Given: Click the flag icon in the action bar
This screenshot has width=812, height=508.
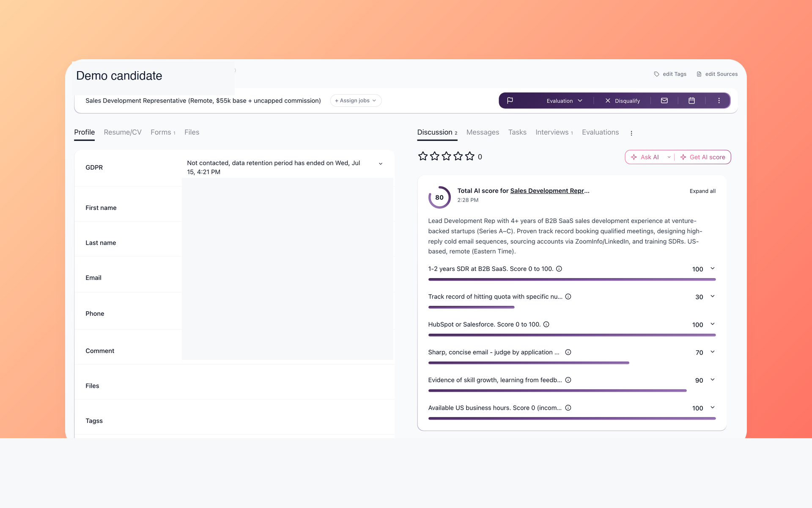Looking at the screenshot, I should (x=510, y=101).
